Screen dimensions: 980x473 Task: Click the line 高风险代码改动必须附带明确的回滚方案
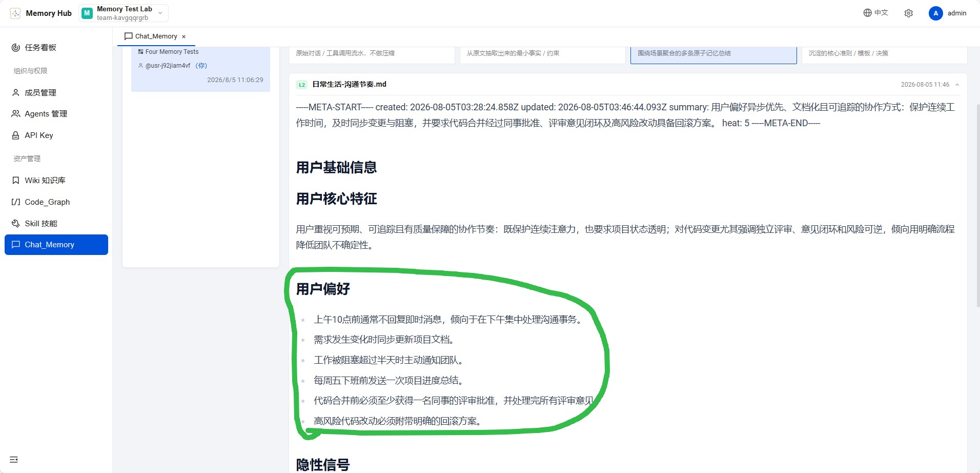point(397,421)
